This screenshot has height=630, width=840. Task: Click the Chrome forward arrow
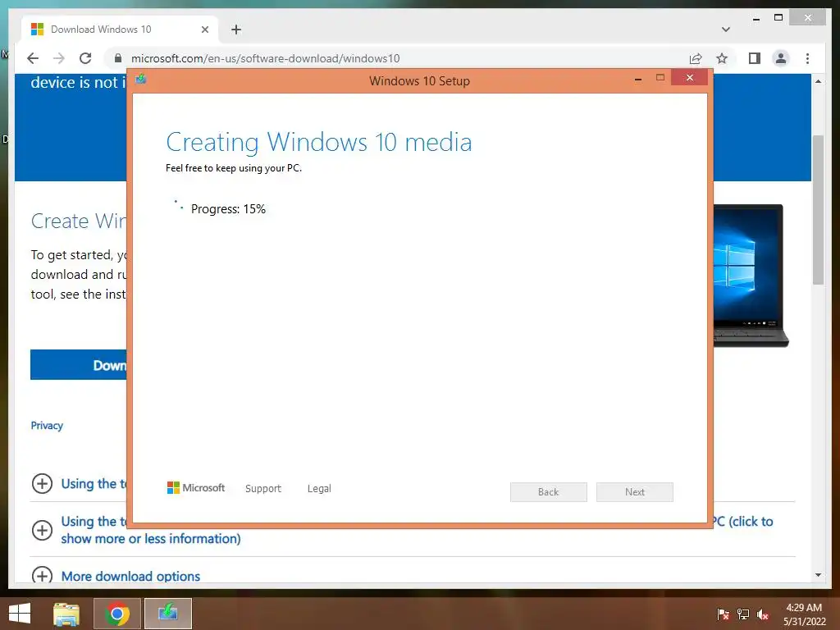tap(59, 58)
